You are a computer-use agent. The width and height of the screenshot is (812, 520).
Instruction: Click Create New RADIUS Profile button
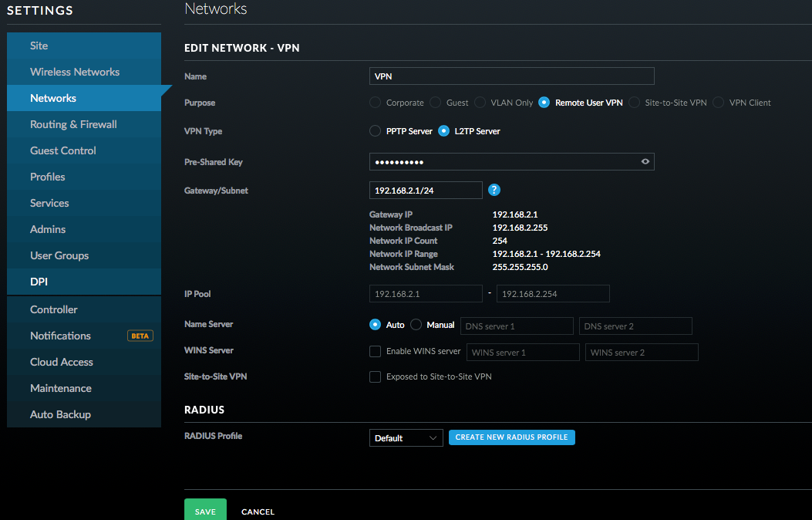tap(511, 437)
